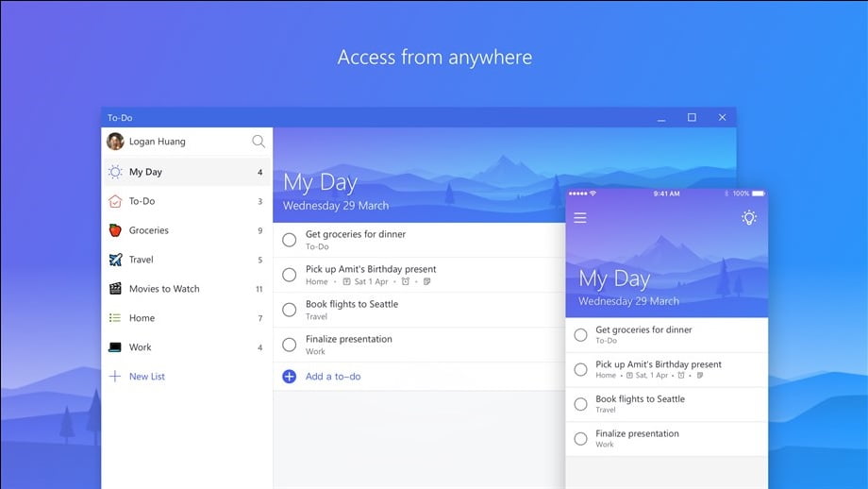Click the airplane icon for Travel list
868x489 pixels.
point(115,260)
